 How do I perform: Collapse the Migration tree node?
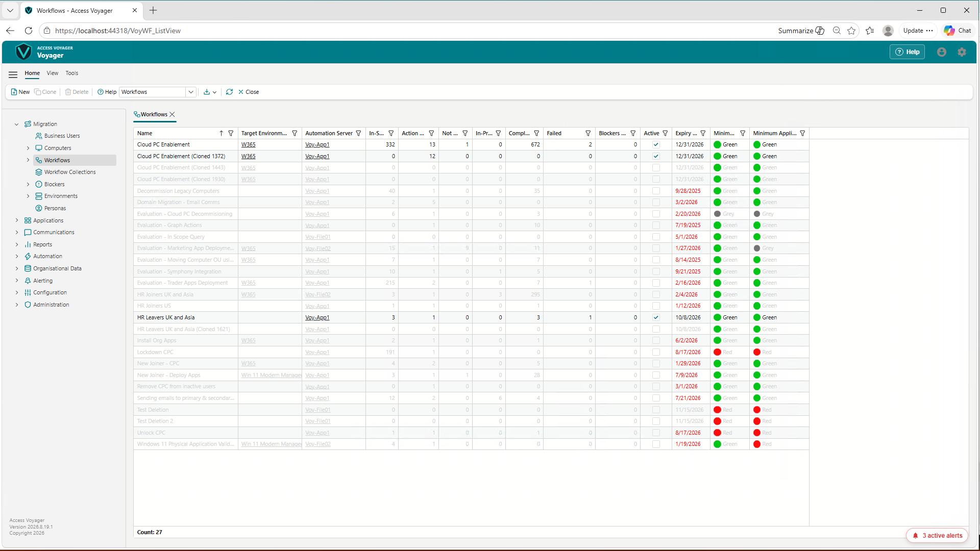tap(17, 124)
